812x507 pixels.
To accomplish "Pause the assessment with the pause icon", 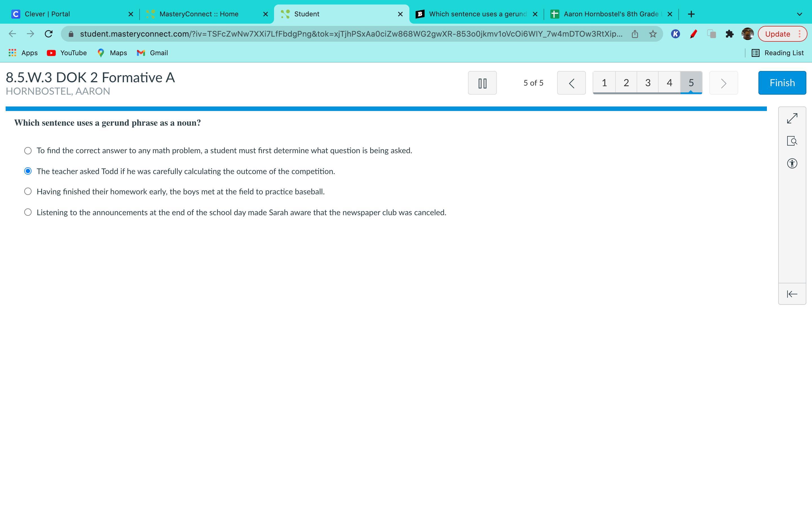I will [482, 83].
